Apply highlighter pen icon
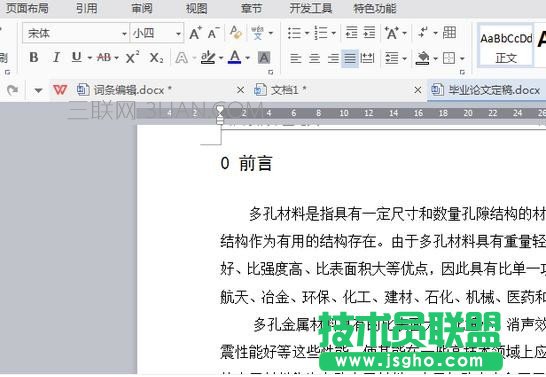546x377 pixels. click(x=209, y=57)
